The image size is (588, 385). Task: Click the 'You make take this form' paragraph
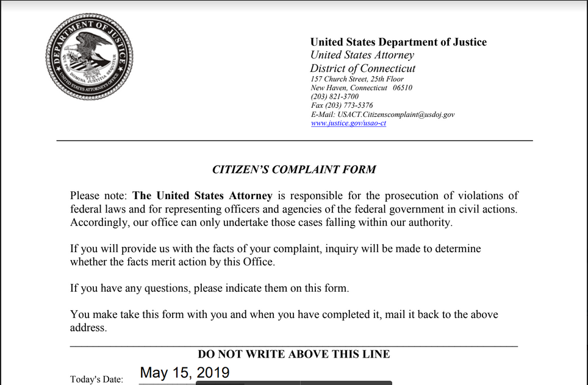pyautogui.click(x=284, y=315)
